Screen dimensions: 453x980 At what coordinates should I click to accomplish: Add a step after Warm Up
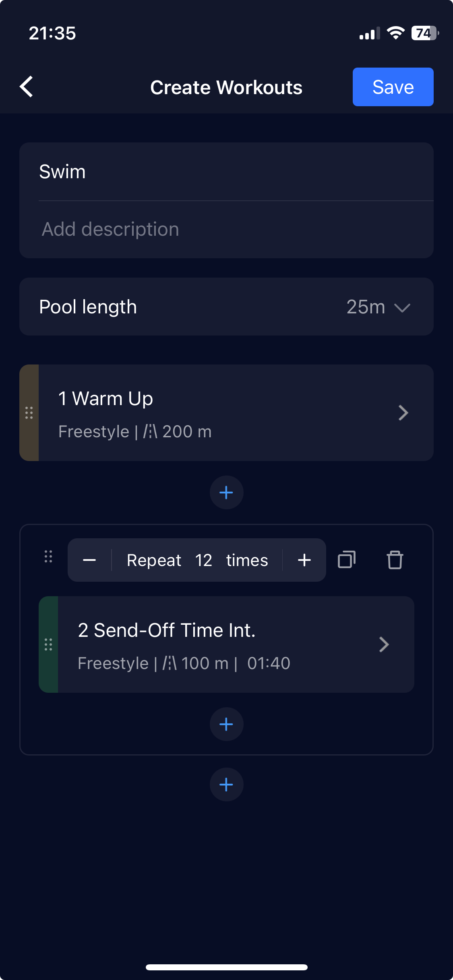(x=226, y=492)
